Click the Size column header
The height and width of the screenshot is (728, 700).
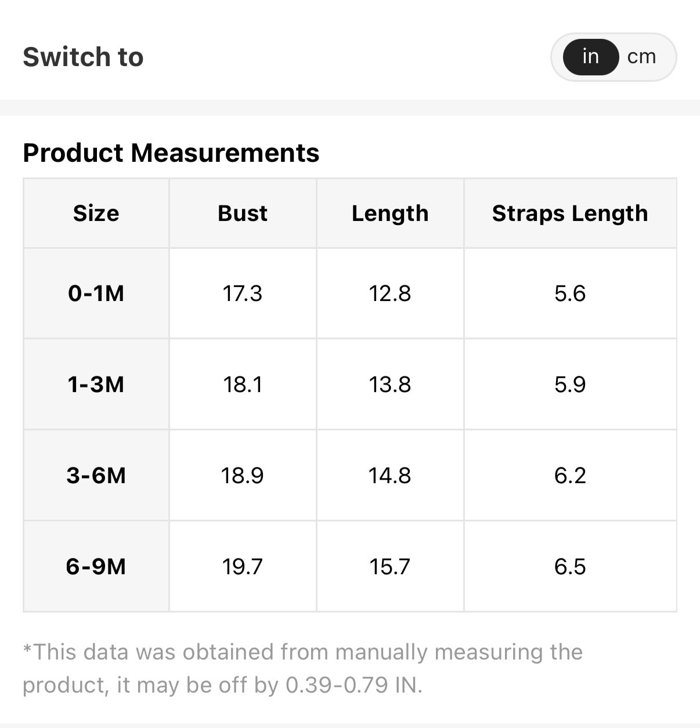coord(96,213)
